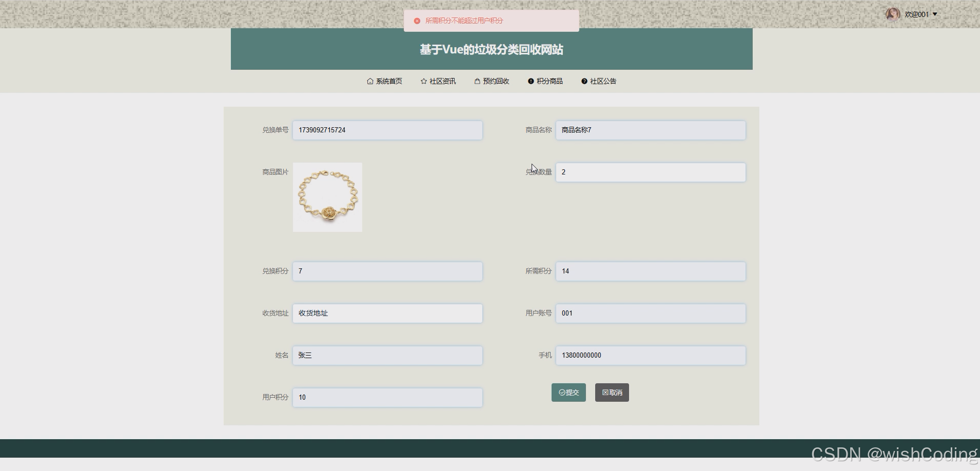This screenshot has height=471, width=980.
Task: Switch to the 社区资讯 section
Action: [442, 81]
